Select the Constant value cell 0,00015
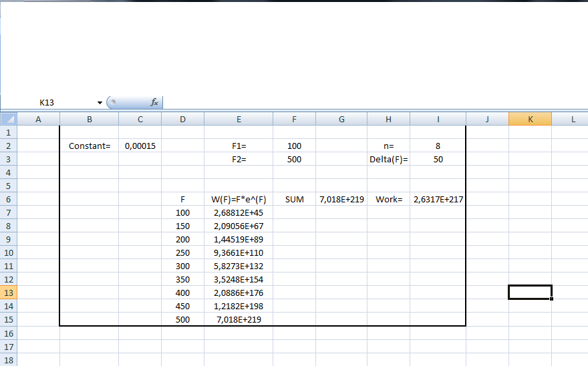The width and height of the screenshot is (588, 366). coord(140,146)
